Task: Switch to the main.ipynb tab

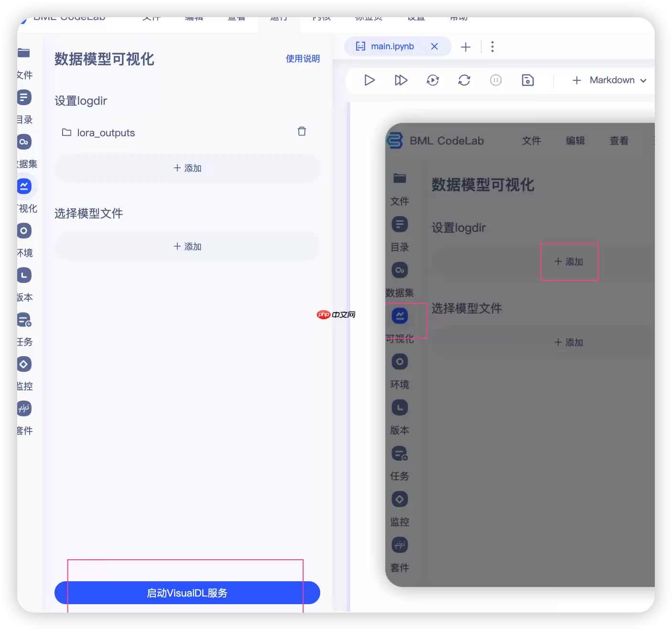Action: point(392,46)
